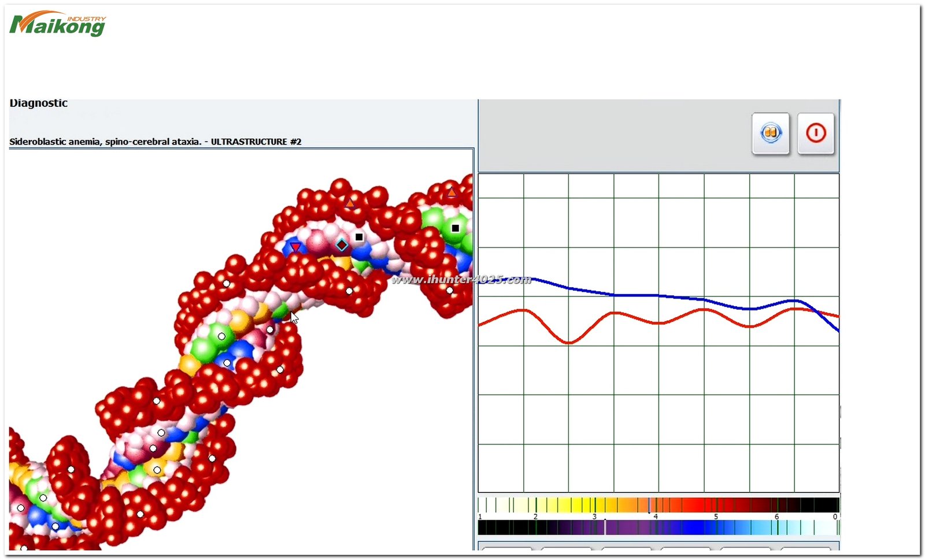Select the red downward triangle marker

pos(295,247)
